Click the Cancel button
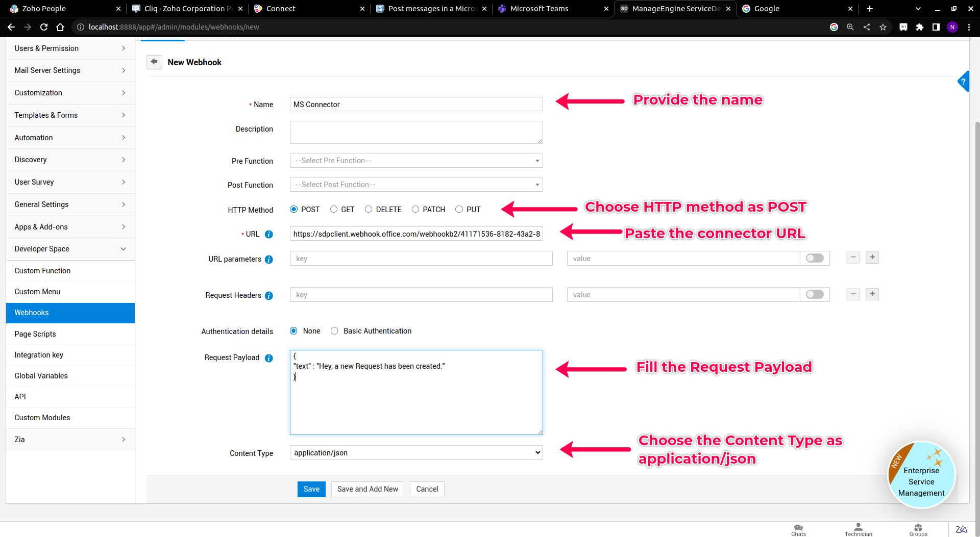Image resolution: width=980 pixels, height=537 pixels. click(x=427, y=489)
